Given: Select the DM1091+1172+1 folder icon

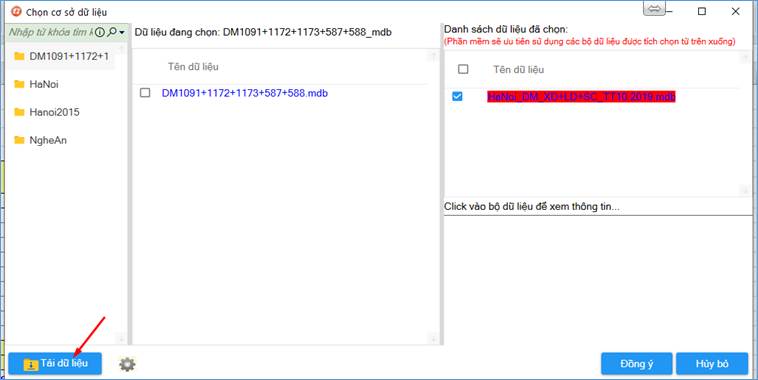Looking at the screenshot, I should (x=19, y=56).
